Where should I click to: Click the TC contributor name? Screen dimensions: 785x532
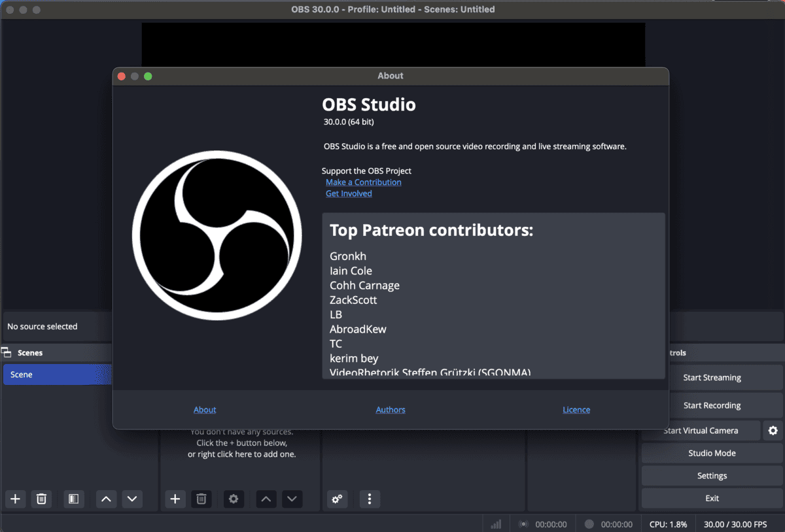pos(336,344)
